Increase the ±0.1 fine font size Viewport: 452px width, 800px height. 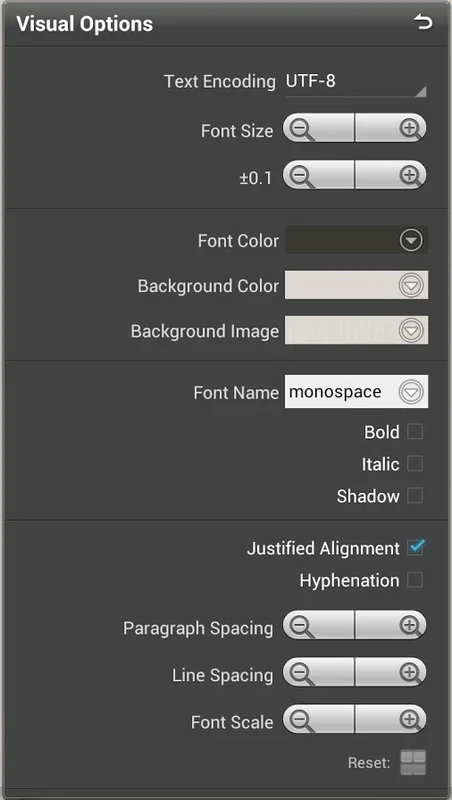391,175
